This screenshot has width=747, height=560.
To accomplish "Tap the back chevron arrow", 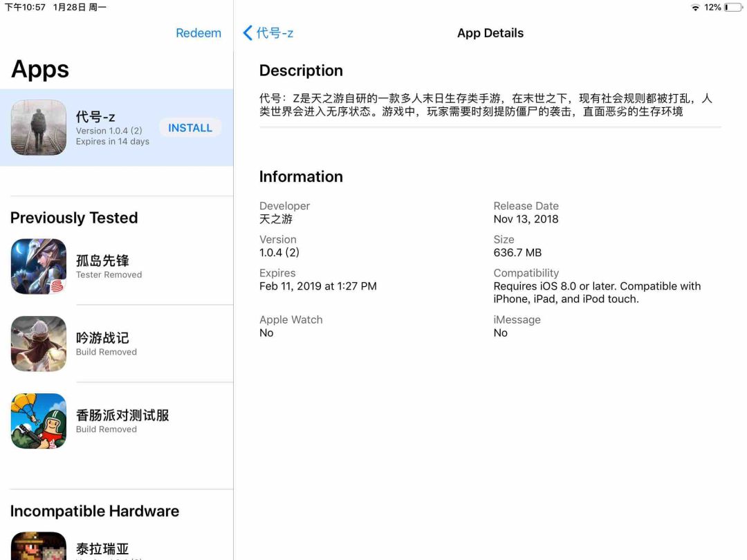I will tap(247, 33).
